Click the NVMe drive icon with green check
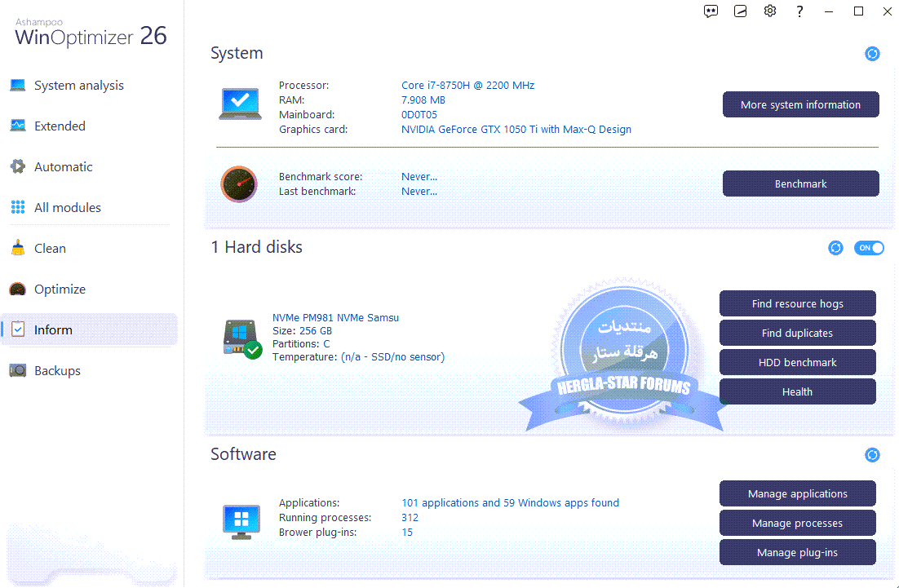This screenshot has width=899, height=588. coord(242,339)
